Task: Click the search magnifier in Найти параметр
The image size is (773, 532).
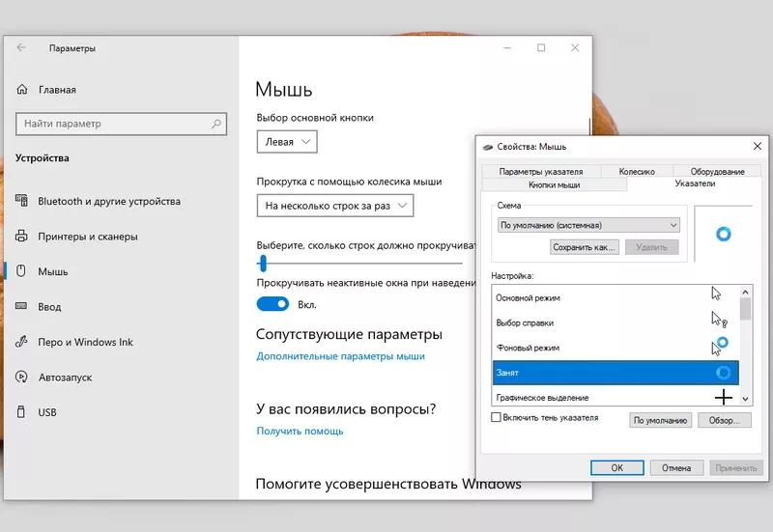Action: tap(215, 124)
